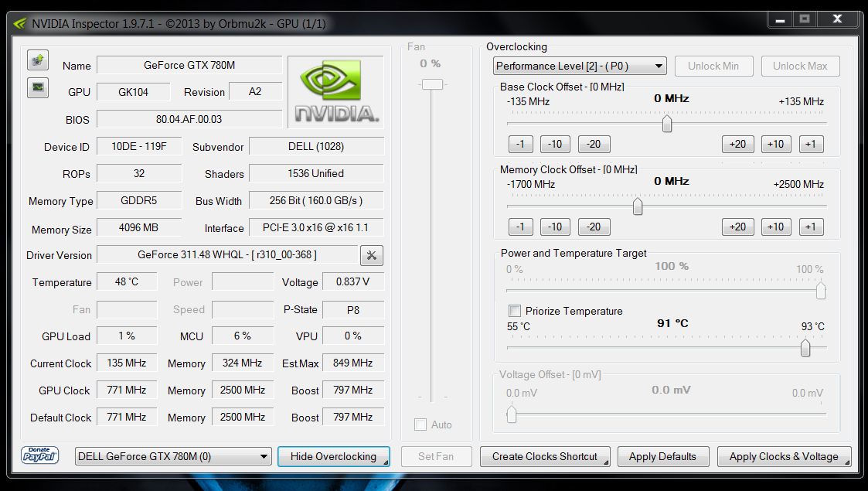Image resolution: width=868 pixels, height=491 pixels.
Task: Enable the Priorize Temperature checkbox
Action: click(515, 311)
